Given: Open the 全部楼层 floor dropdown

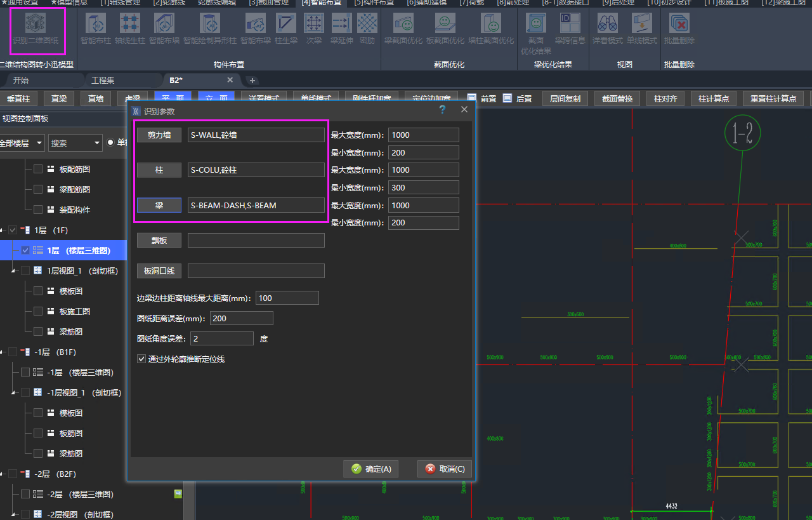Looking at the screenshot, I should click(39, 143).
